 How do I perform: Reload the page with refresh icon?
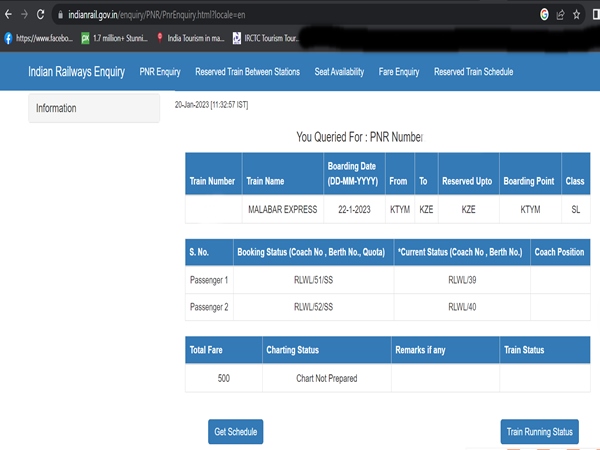click(40, 15)
